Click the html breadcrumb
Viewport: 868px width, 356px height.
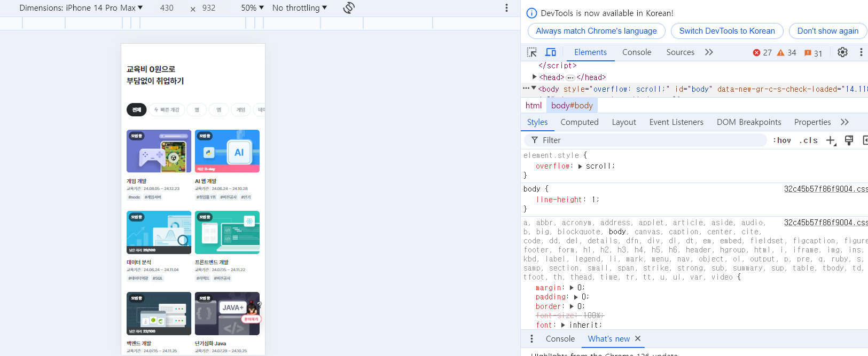pos(534,106)
